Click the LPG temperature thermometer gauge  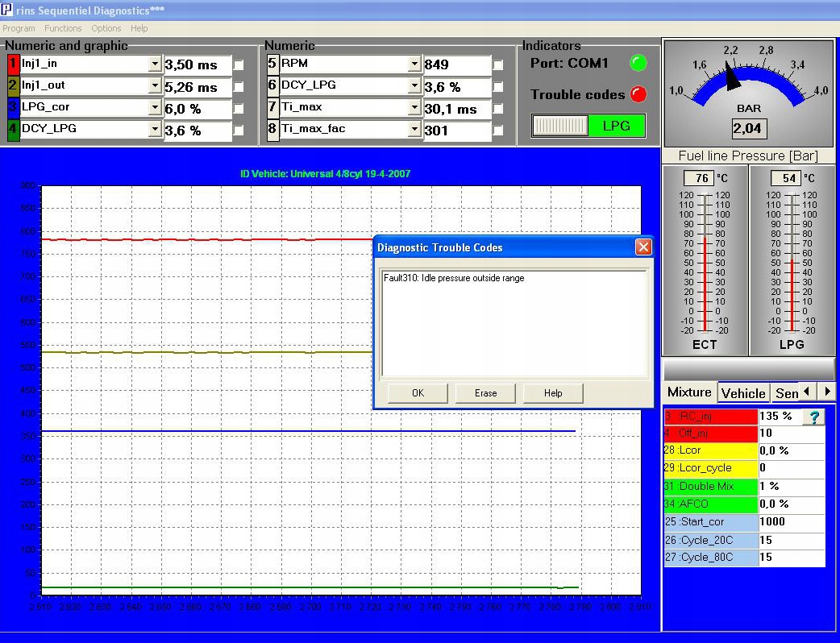coord(792,262)
